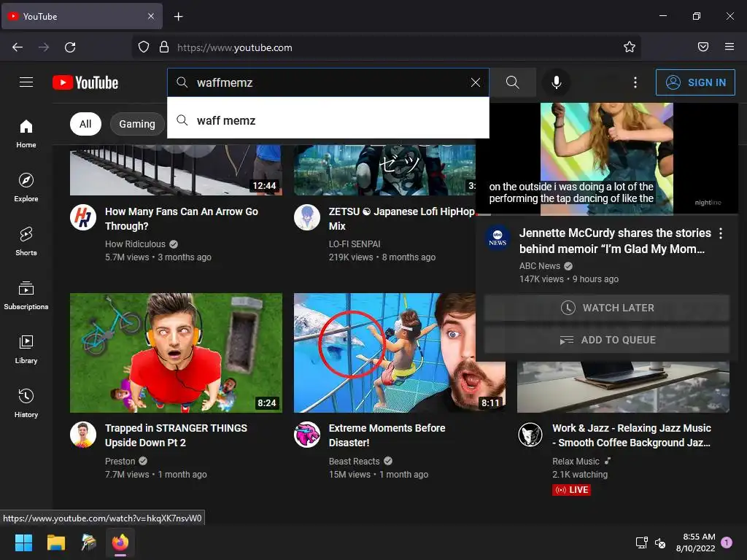Viewport: 747px width, 560px height.
Task: Open Library in the sidebar
Action: (26, 349)
